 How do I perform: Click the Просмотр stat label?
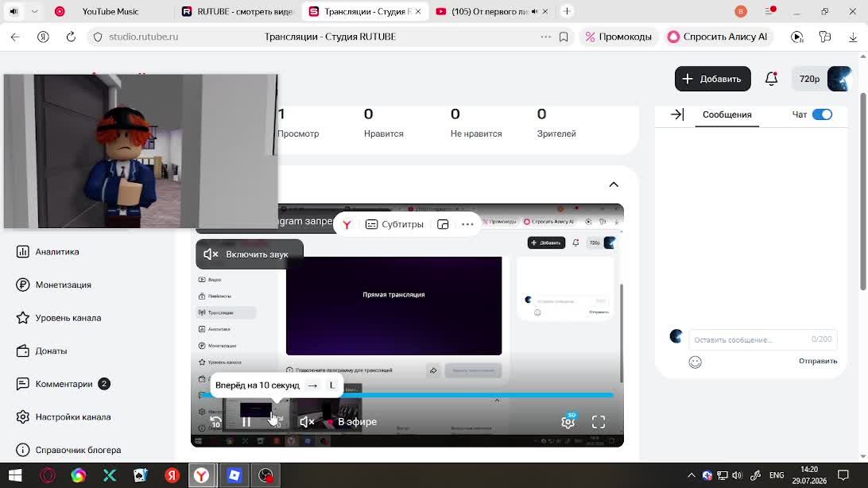coord(298,134)
